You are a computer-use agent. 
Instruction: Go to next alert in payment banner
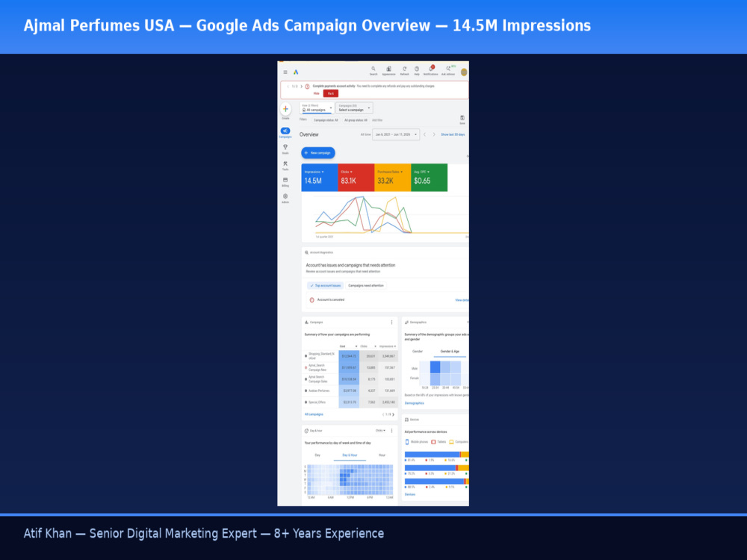[x=302, y=87]
